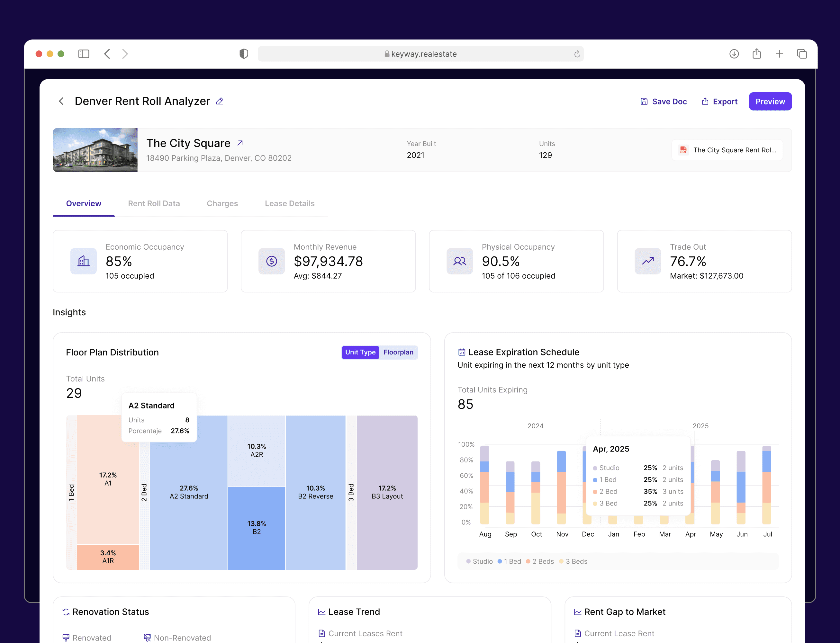Click the browser share icon
Screen dimensions: 840x643
point(756,54)
